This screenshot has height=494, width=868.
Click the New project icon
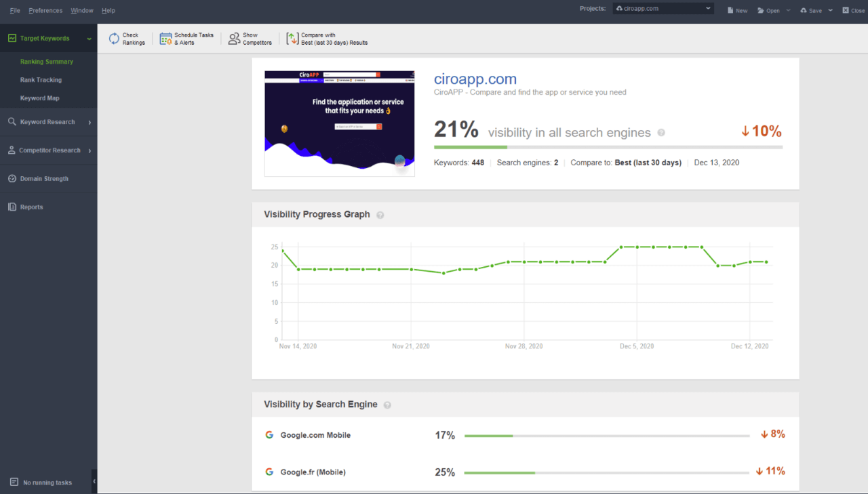click(x=730, y=10)
